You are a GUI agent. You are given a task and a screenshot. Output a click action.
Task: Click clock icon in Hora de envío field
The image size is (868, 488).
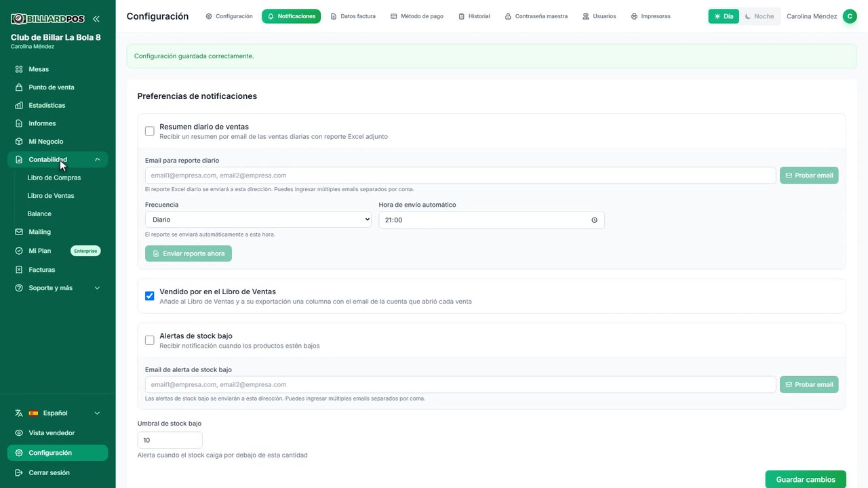pyautogui.click(x=594, y=220)
